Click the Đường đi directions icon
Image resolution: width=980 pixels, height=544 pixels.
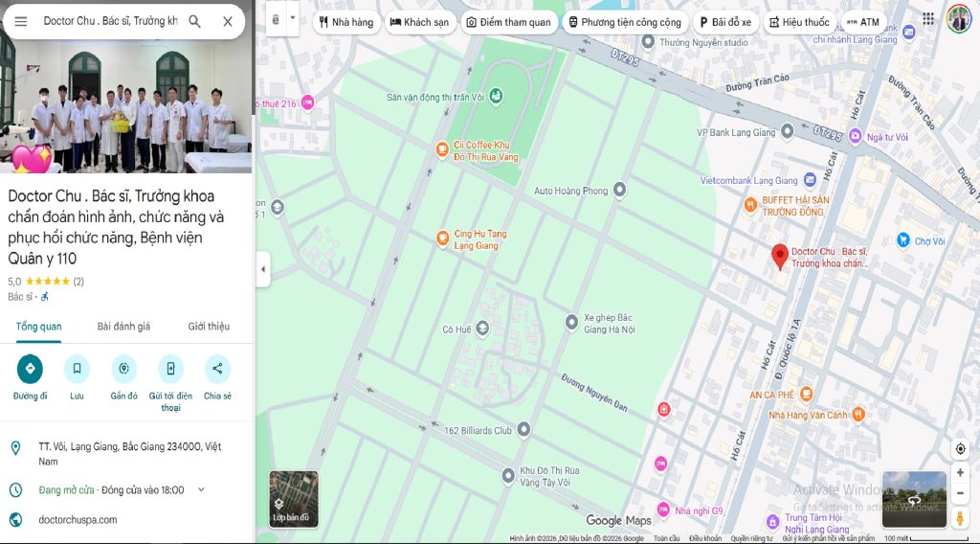[x=30, y=369]
